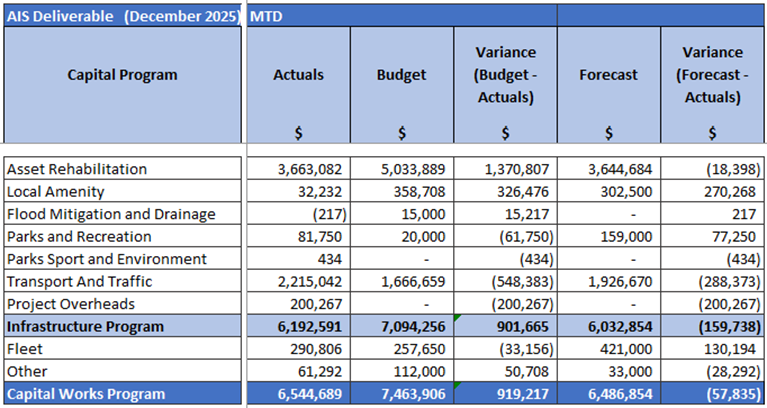
Task: Click the 'Forecast' column header
Action: click(608, 75)
